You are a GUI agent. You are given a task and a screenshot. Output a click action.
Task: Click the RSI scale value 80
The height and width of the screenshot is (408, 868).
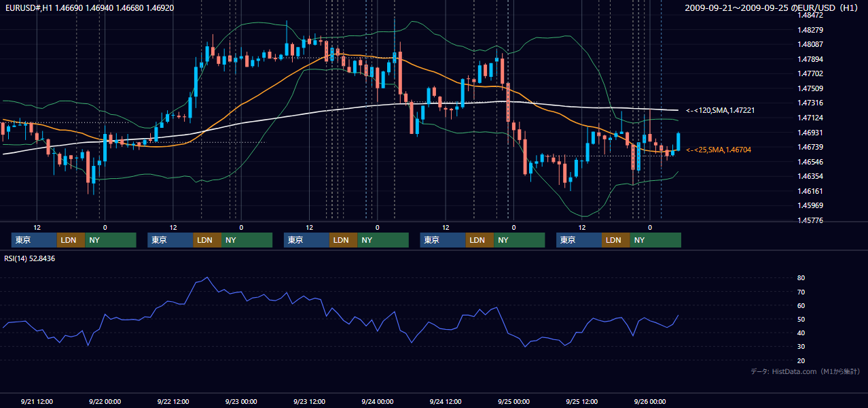click(x=801, y=278)
